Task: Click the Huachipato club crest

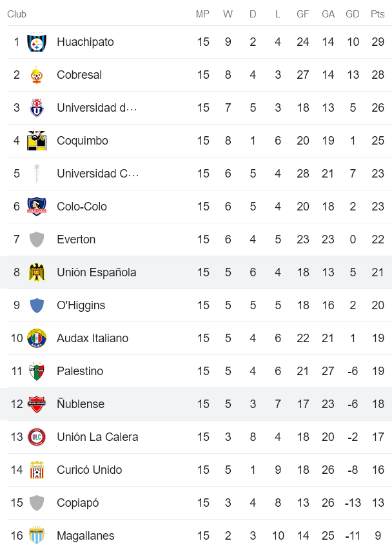Action: [37, 41]
